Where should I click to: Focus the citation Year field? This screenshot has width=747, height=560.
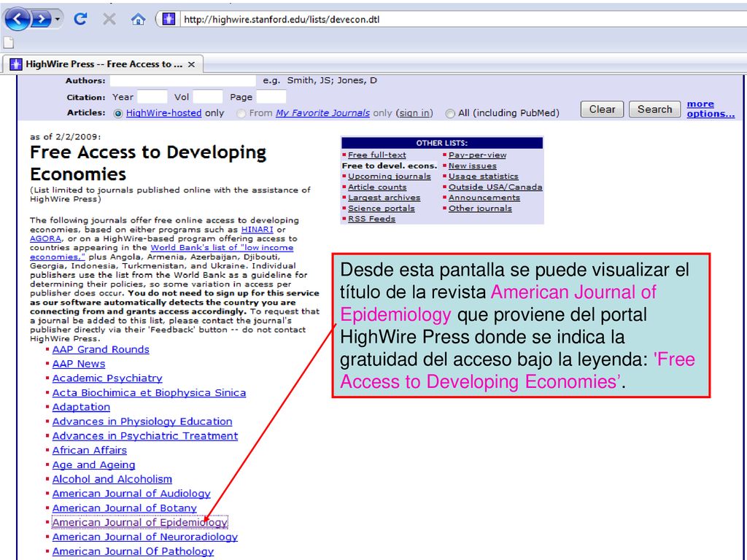click(x=152, y=97)
